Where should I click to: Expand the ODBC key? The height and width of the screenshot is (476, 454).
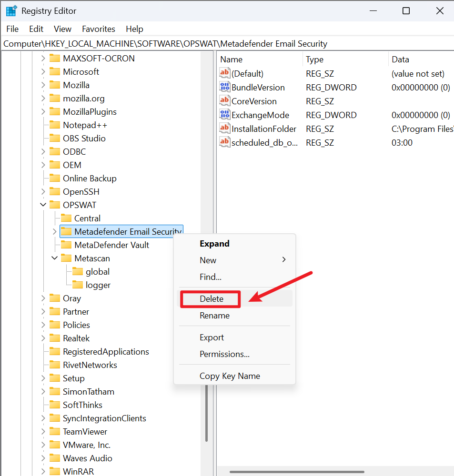[x=43, y=152]
